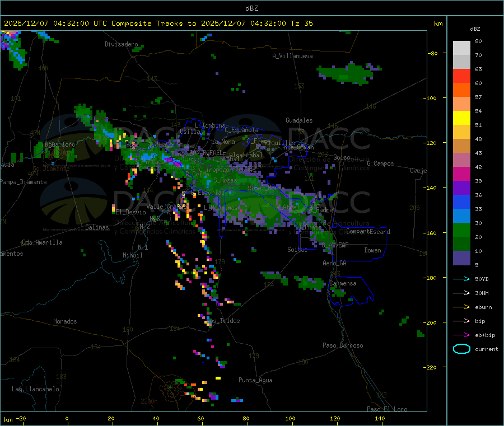Click the '-80' tick on vertical axis

(433, 53)
